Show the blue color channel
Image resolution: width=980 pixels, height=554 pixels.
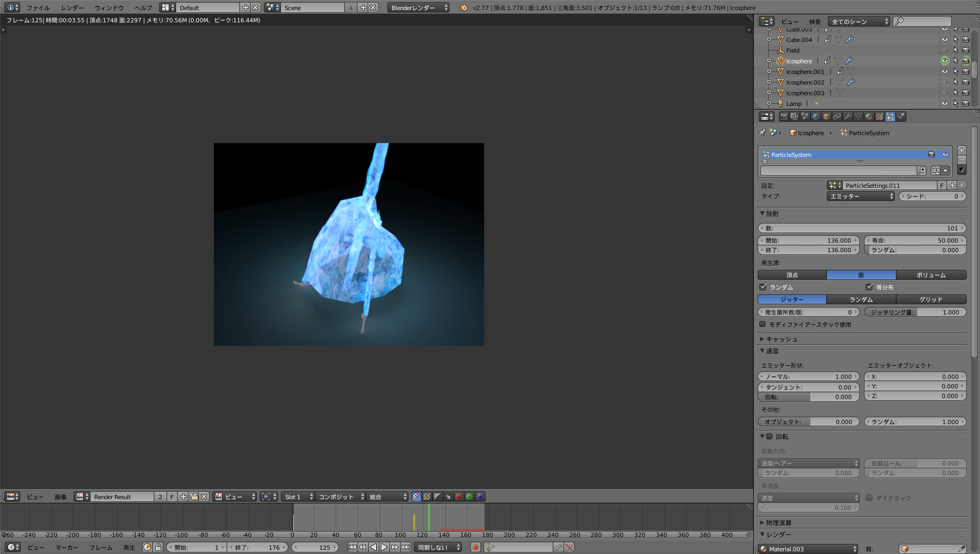[480, 497]
